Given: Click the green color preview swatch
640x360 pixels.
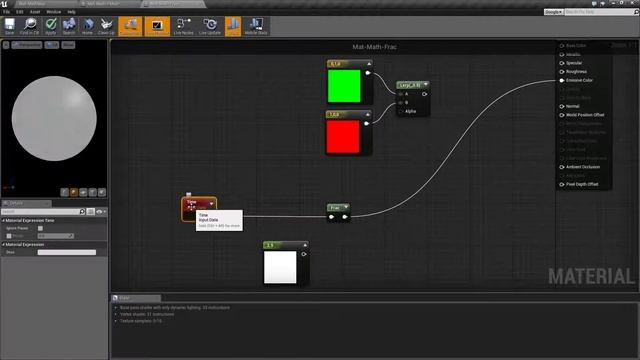Looking at the screenshot, I should click(344, 86).
